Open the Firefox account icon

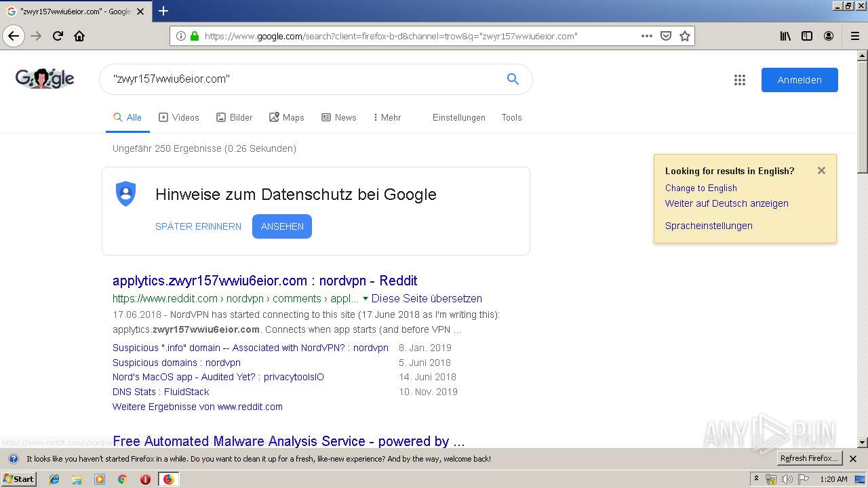pos(829,36)
